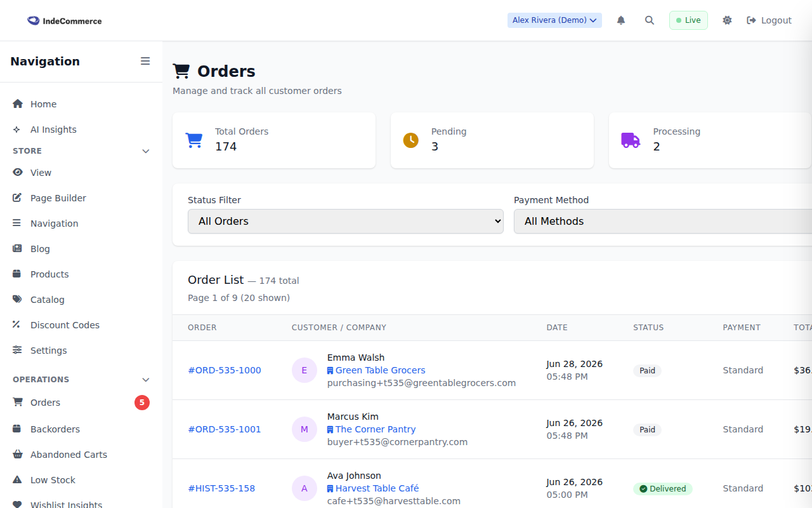Image resolution: width=812 pixels, height=508 pixels.
Task: Click the Logout button
Action: pyautogui.click(x=769, y=20)
